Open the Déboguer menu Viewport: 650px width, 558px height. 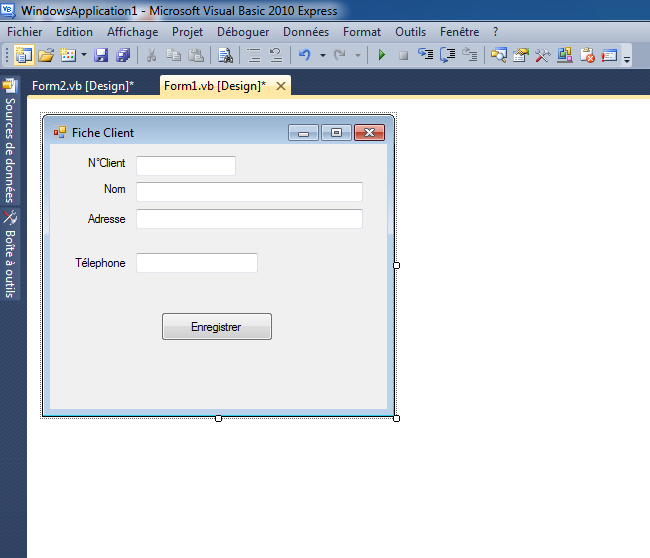pyautogui.click(x=243, y=32)
